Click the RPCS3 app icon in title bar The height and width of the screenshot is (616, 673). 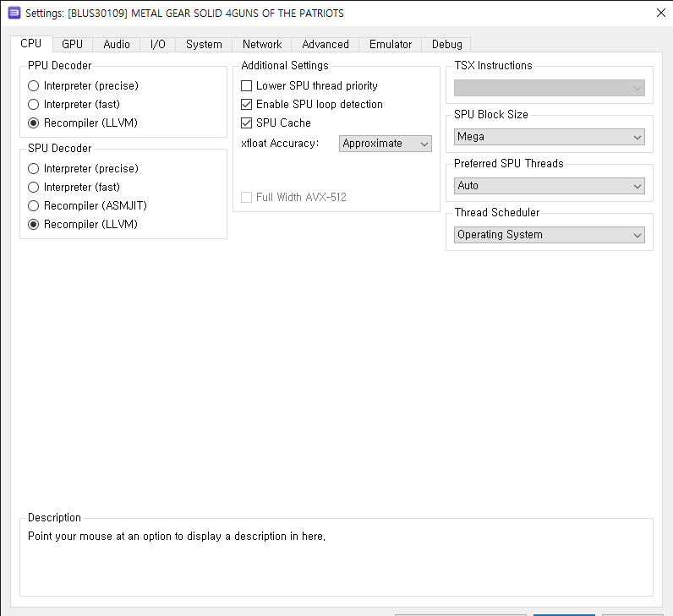coord(14,13)
